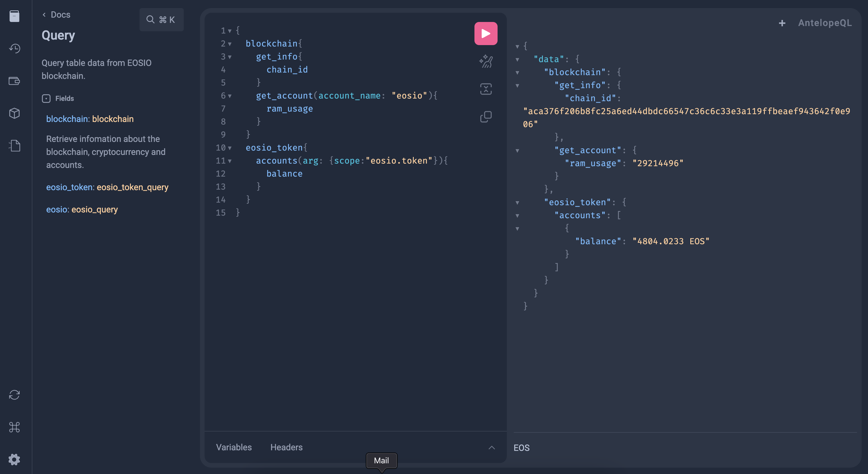
Task: Click the cube icon in the sidebar
Action: [x=14, y=113]
